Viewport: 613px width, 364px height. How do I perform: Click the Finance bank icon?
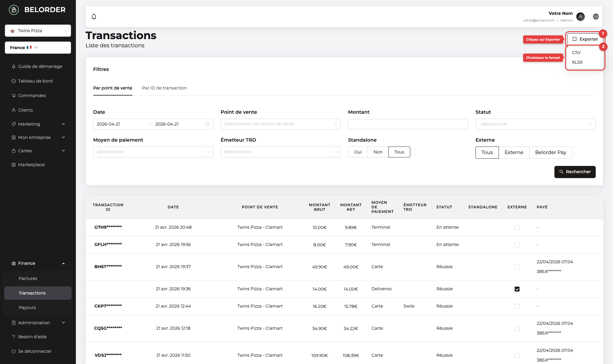pos(14,263)
